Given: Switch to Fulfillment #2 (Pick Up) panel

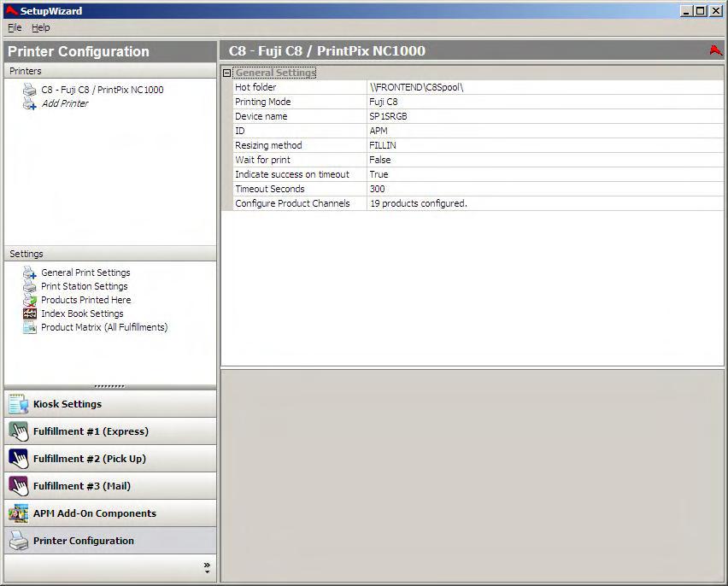Looking at the screenshot, I should [110, 459].
